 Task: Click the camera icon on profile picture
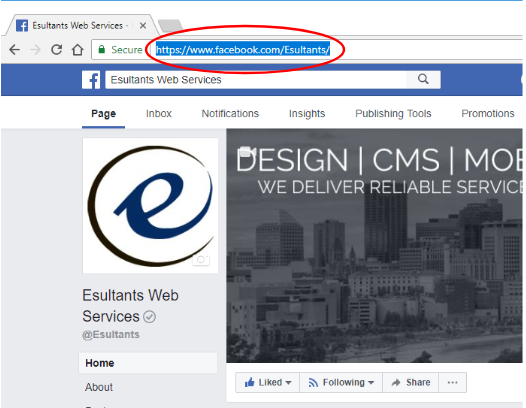201,260
